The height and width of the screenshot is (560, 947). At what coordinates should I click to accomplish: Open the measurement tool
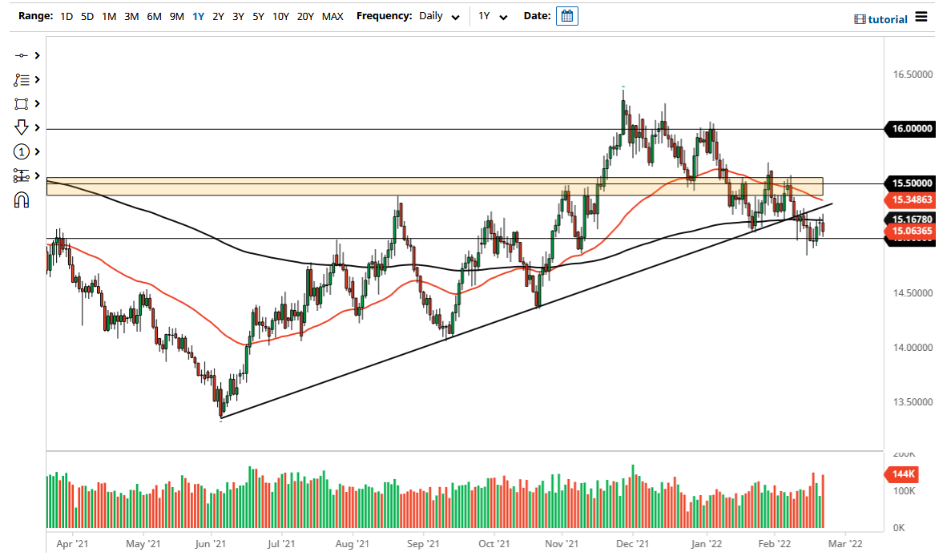pyautogui.click(x=22, y=175)
